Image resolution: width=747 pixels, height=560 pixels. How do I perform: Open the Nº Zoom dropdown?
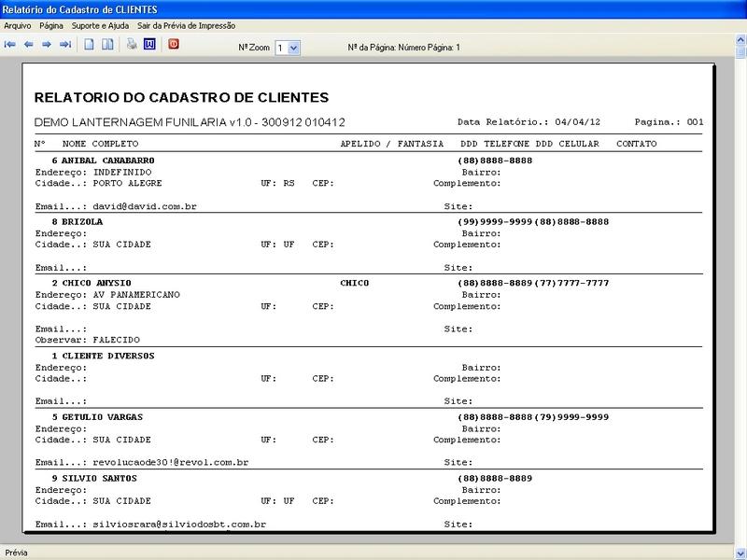294,48
